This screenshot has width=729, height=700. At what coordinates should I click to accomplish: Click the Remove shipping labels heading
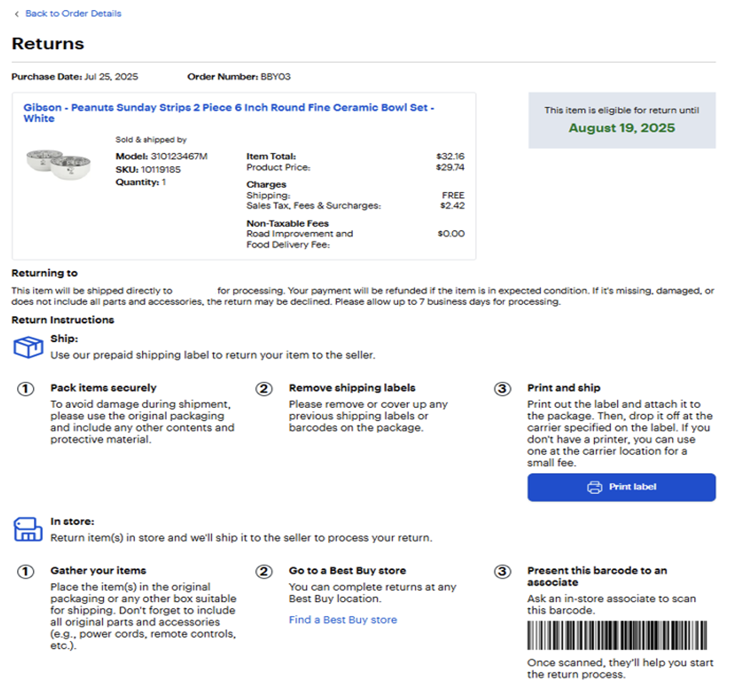352,388
